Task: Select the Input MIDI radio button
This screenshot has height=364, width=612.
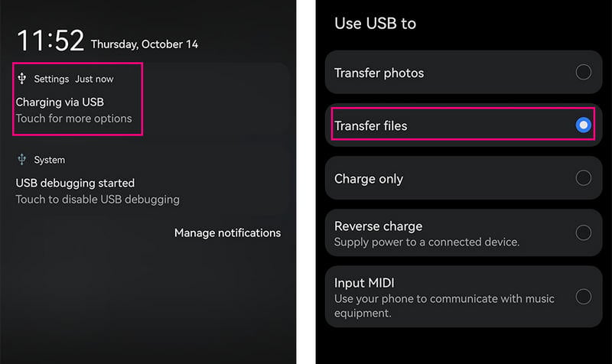Action: [583, 297]
